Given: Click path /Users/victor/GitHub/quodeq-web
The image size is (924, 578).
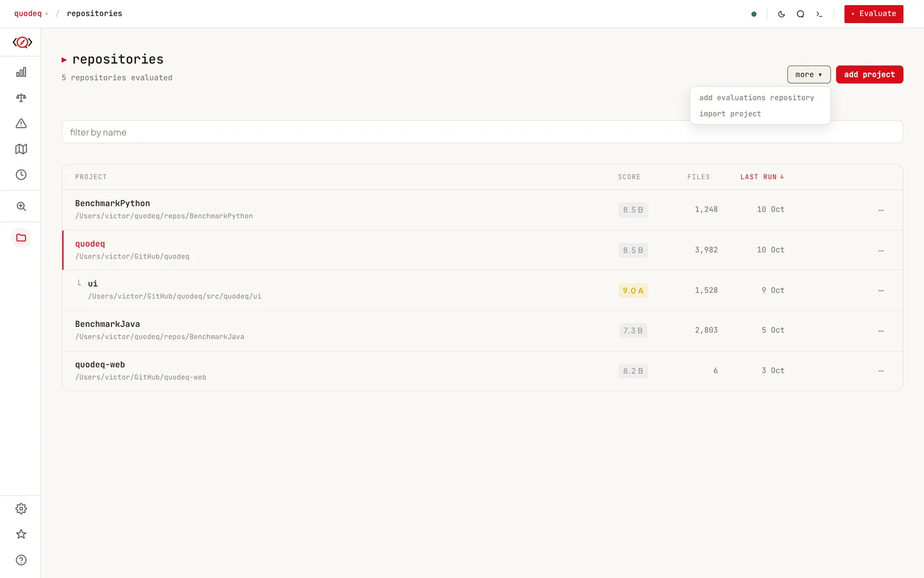Looking at the screenshot, I should pos(141,378).
